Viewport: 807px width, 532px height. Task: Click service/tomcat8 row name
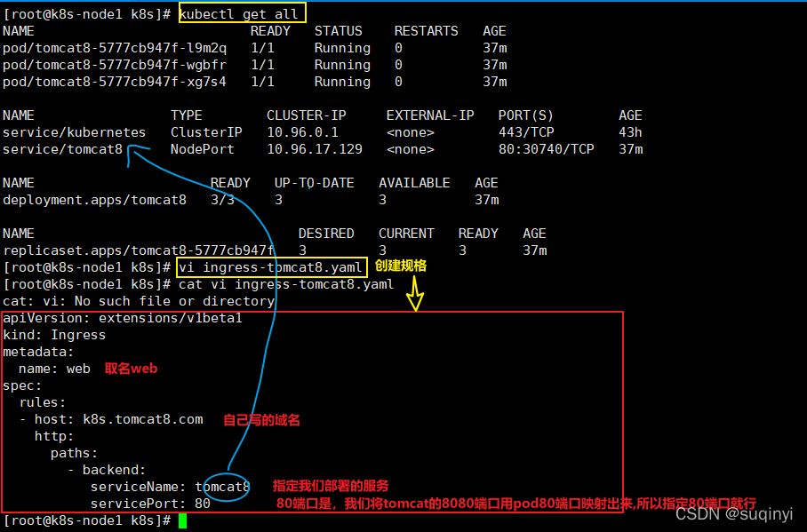point(63,149)
